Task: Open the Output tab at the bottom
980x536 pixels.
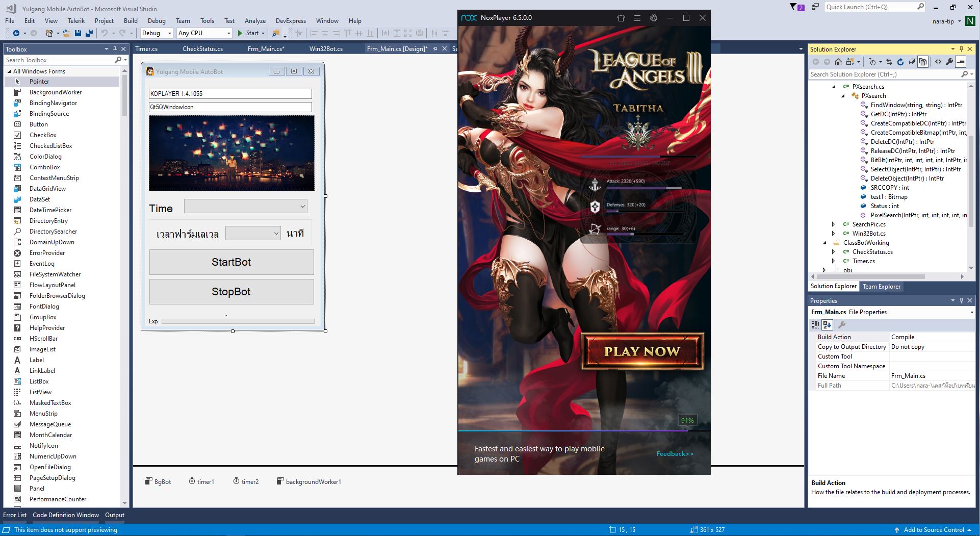Action: [115, 515]
